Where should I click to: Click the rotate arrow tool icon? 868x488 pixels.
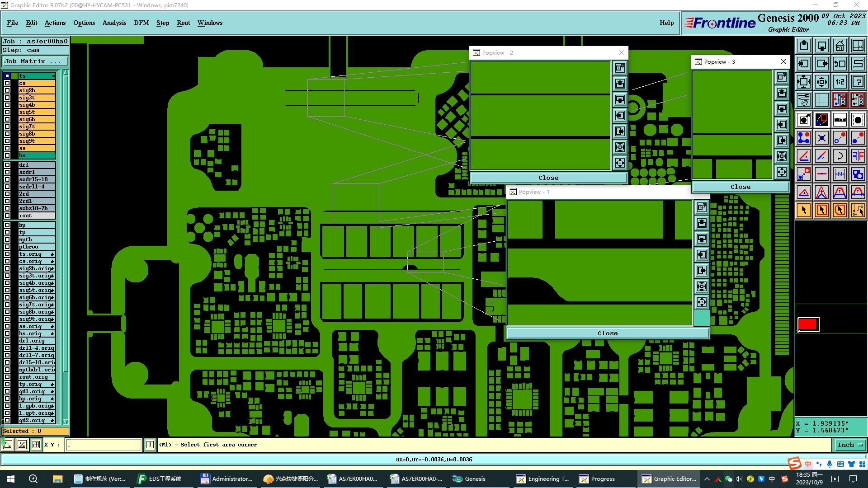pyautogui.click(x=840, y=156)
